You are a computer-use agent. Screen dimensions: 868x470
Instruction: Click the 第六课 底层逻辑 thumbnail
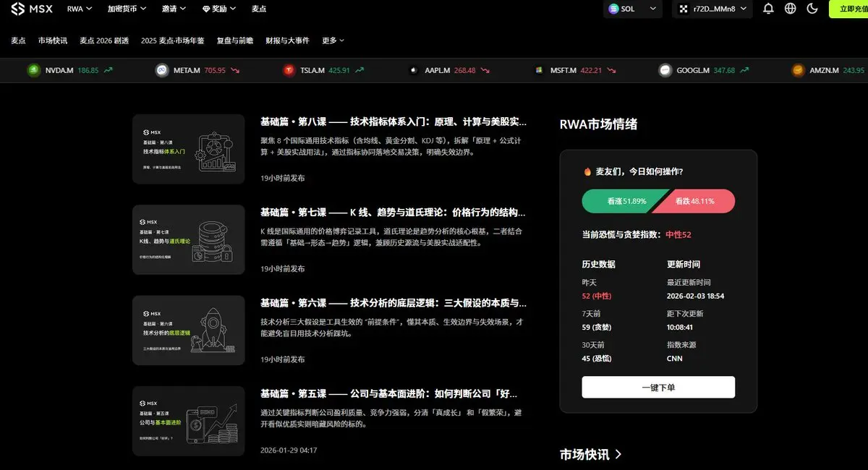point(188,330)
